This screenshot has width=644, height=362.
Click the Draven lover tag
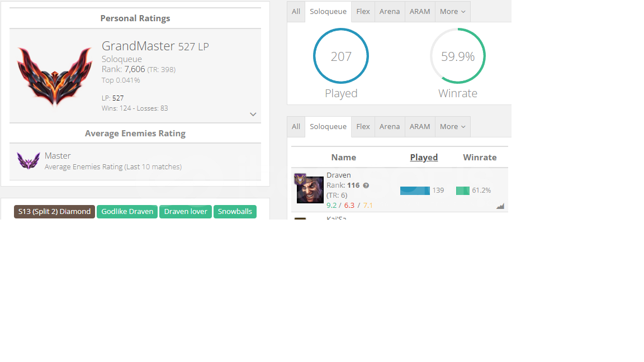click(186, 211)
